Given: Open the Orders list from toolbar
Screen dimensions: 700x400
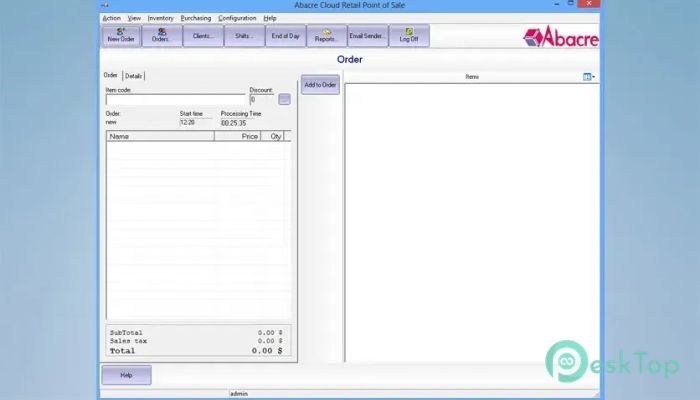Looking at the screenshot, I should (162, 36).
